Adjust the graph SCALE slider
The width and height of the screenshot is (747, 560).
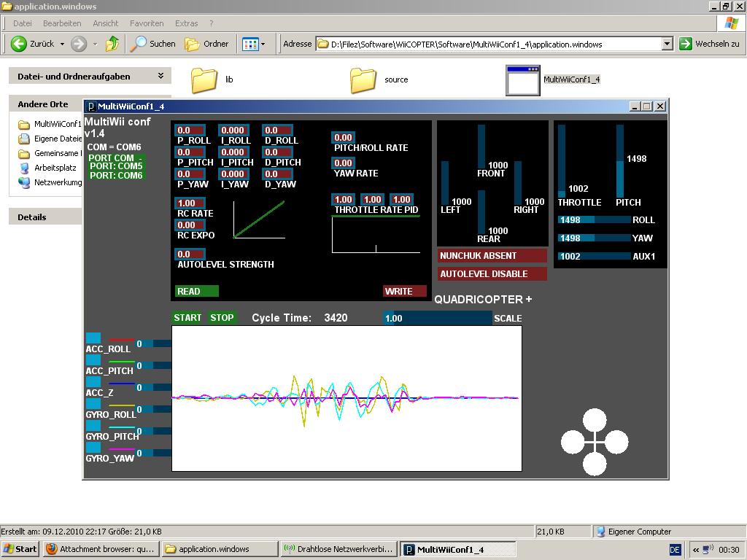pyautogui.click(x=438, y=318)
